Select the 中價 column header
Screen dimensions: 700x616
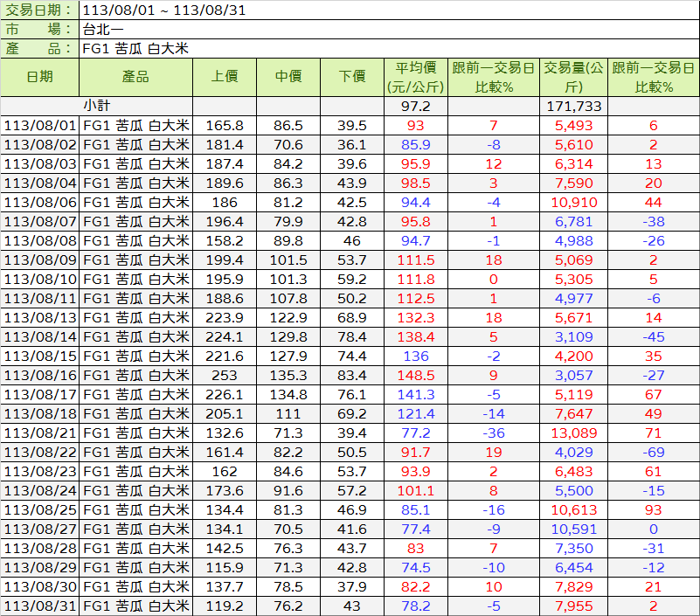tap(288, 77)
